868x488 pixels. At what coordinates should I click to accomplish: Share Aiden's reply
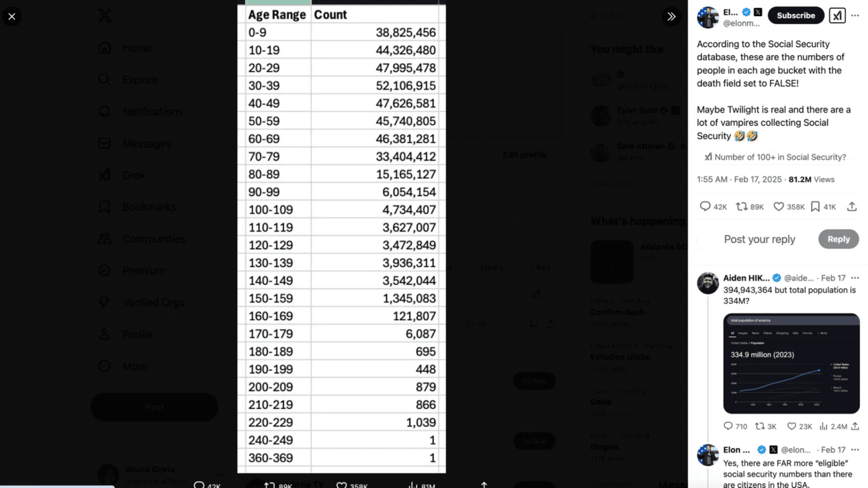(x=855, y=426)
